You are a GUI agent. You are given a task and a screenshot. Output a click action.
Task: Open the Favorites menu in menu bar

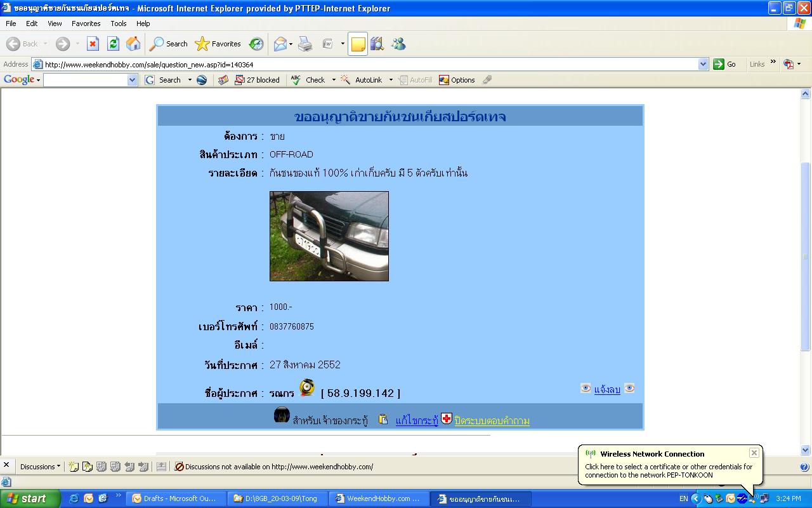86,23
